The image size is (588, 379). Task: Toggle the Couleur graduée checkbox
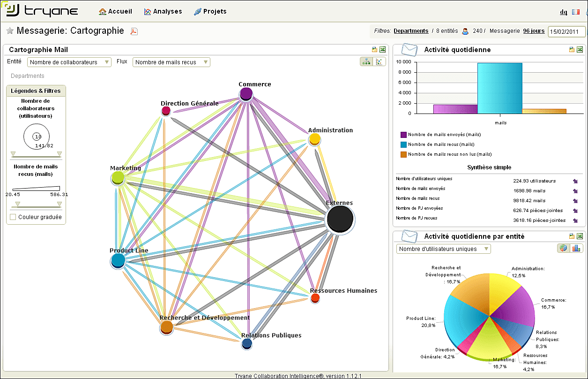[13, 217]
